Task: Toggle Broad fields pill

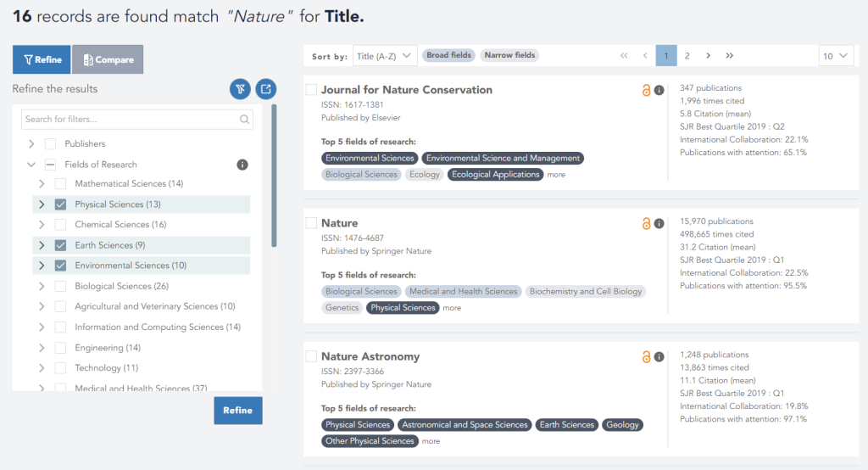Action: [x=448, y=55]
